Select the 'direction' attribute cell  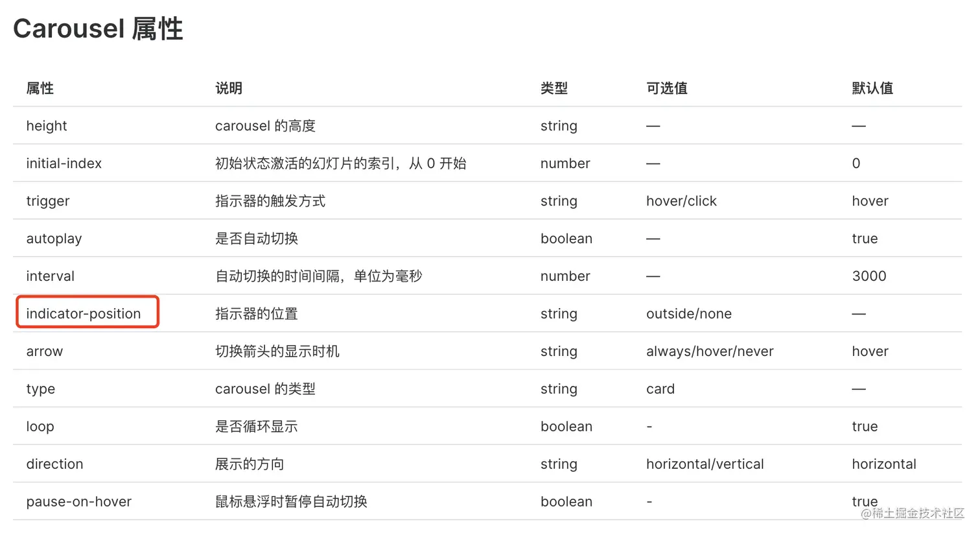tap(55, 464)
